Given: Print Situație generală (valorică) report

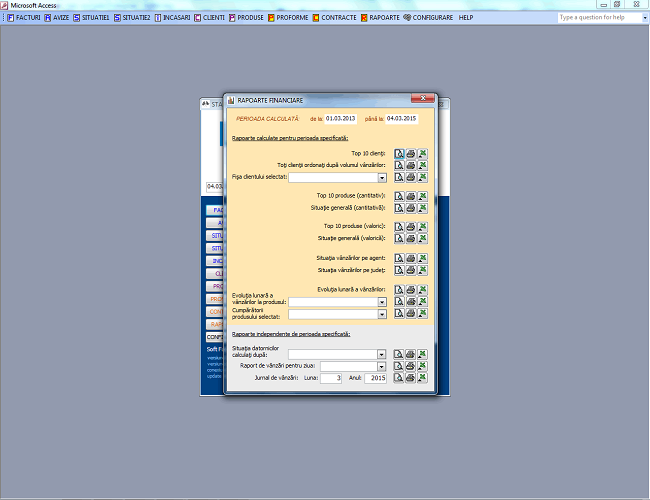Looking at the screenshot, I should coord(410,238).
